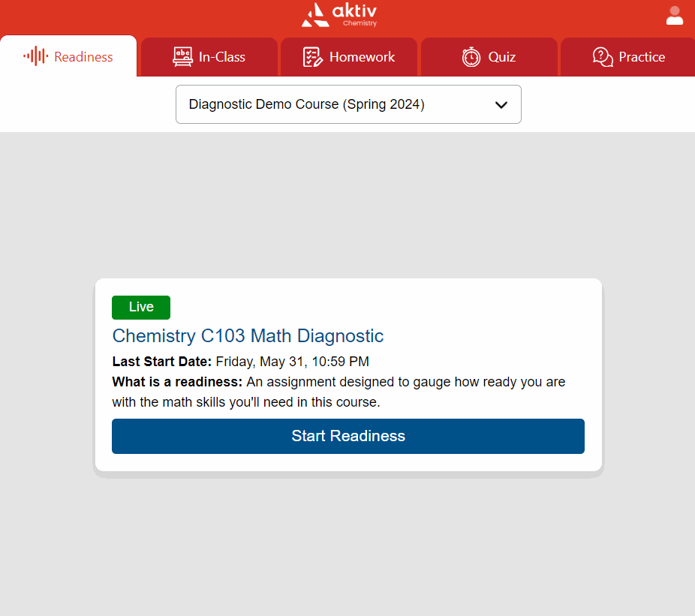Open the Diagnostic Demo Course selector
Screen dimensions: 695x616
pyautogui.click(x=306, y=104)
